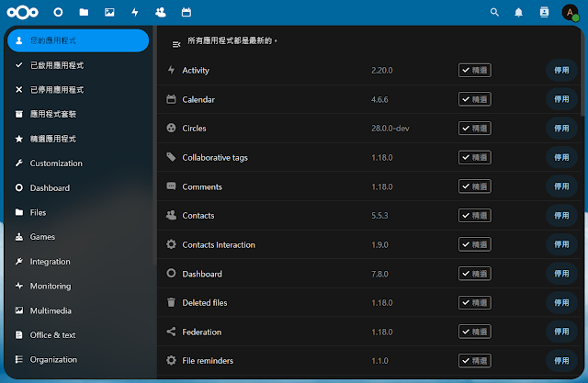Click the Contacts Interaction gear icon

tap(171, 244)
